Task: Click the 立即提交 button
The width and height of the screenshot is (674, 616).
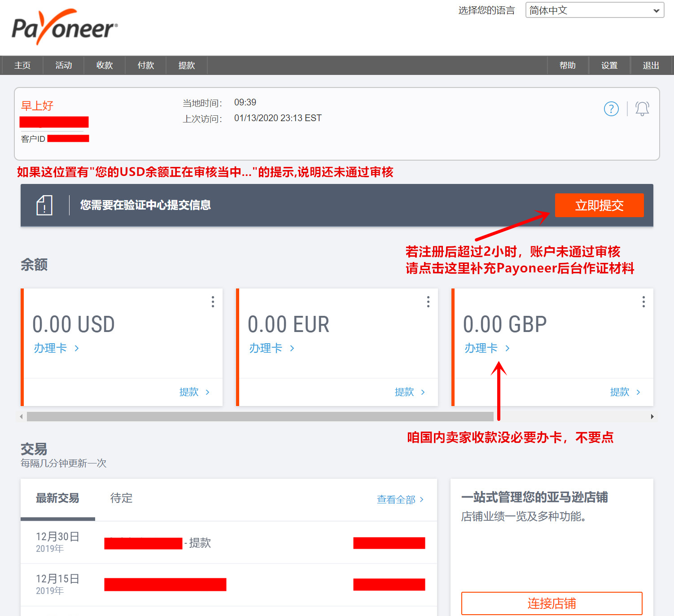Action: pos(599,205)
